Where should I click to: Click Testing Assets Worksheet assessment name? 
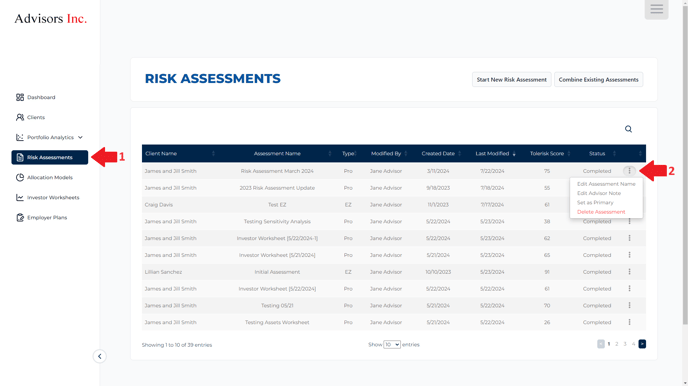coord(277,322)
